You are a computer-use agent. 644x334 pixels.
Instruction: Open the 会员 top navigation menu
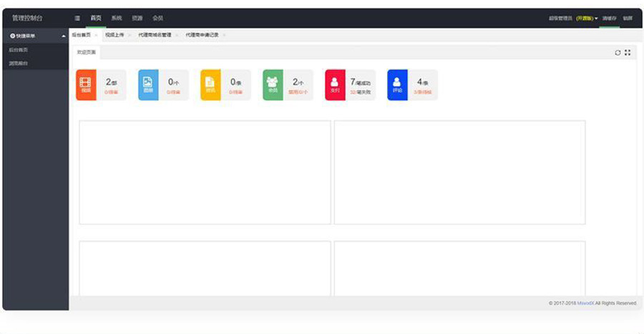pos(158,18)
